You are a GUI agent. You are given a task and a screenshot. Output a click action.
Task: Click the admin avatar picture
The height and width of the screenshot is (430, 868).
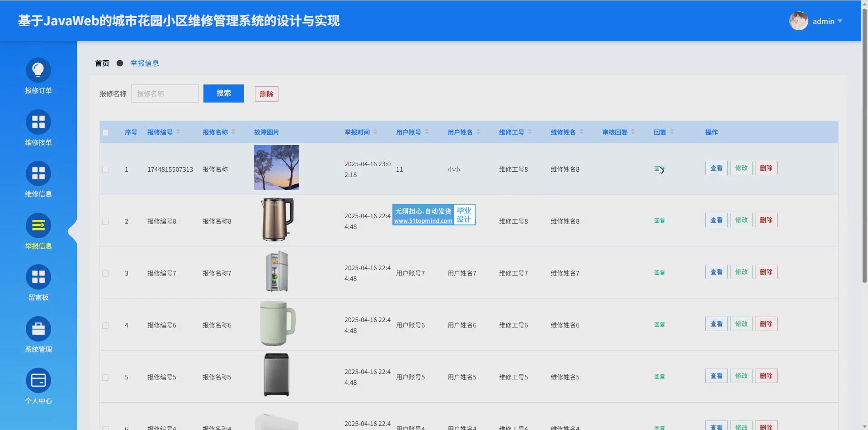[x=798, y=21]
